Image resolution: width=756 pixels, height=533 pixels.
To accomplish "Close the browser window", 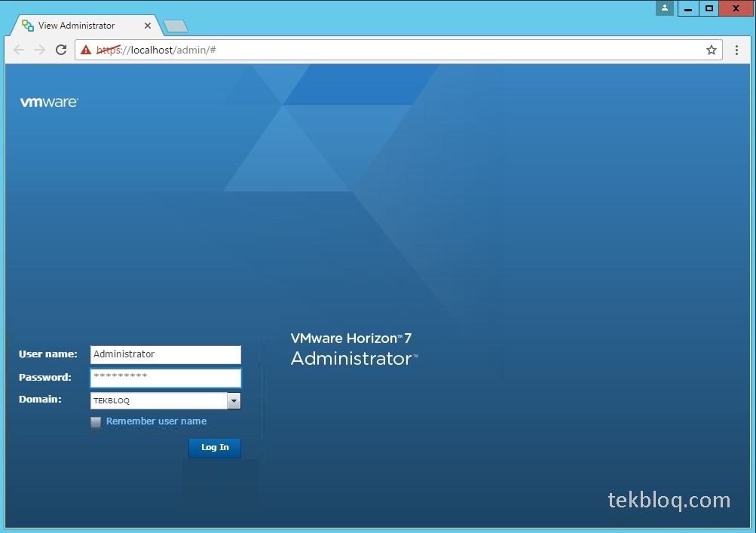I will coord(736,8).
